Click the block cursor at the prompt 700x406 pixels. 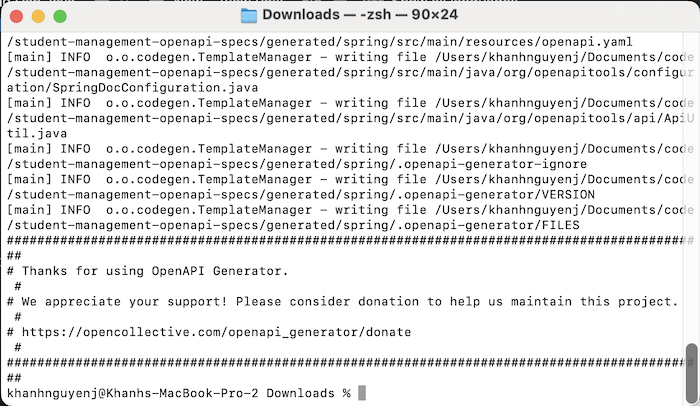point(362,393)
